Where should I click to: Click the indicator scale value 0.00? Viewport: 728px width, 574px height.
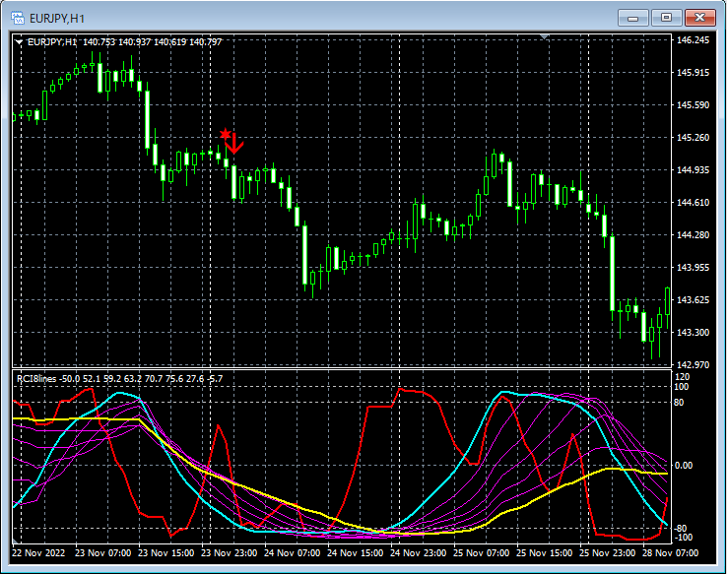pos(684,466)
